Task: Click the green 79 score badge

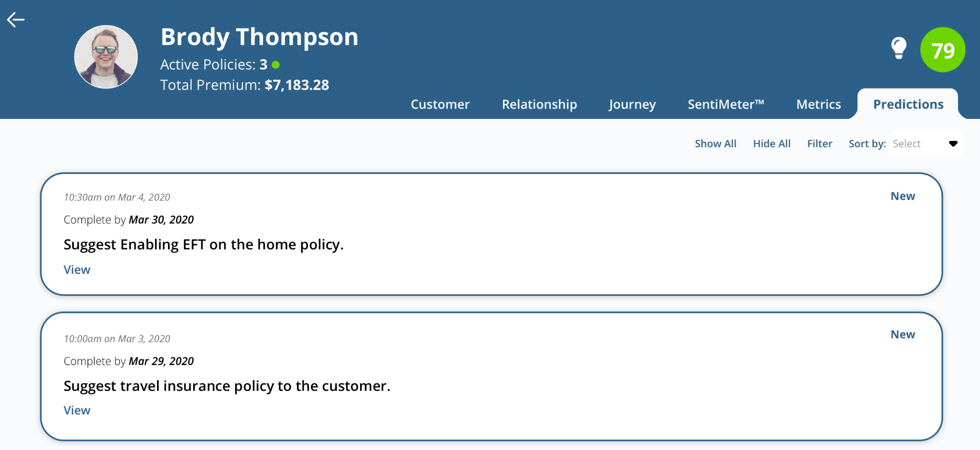Action: tap(942, 50)
